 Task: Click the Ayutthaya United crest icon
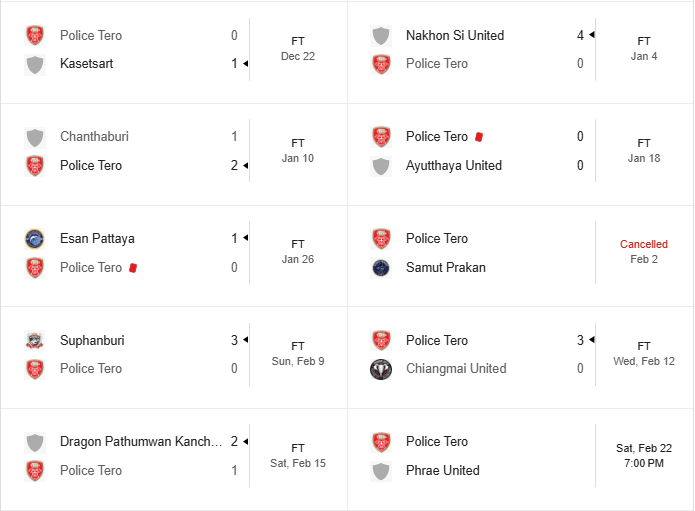[381, 166]
